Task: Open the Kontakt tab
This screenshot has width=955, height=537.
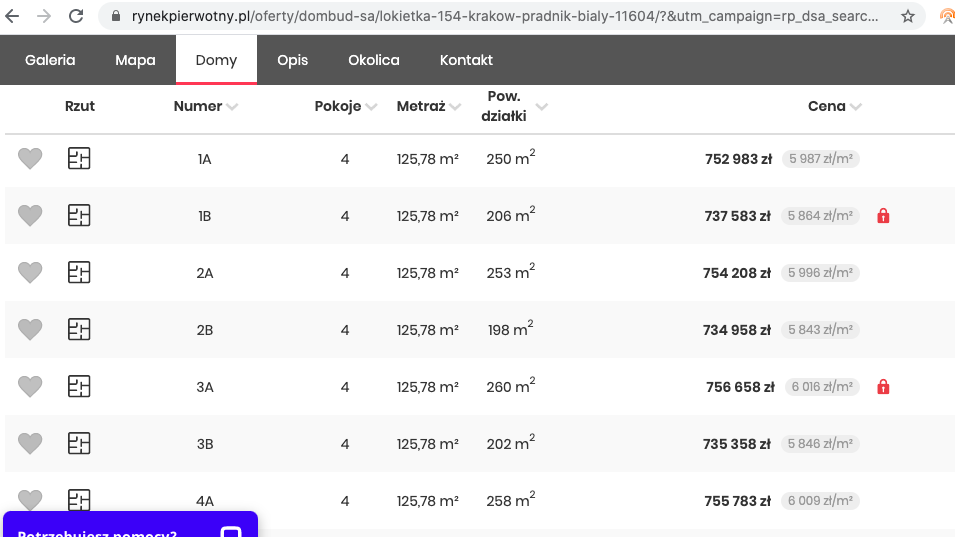Action: pyautogui.click(x=467, y=60)
